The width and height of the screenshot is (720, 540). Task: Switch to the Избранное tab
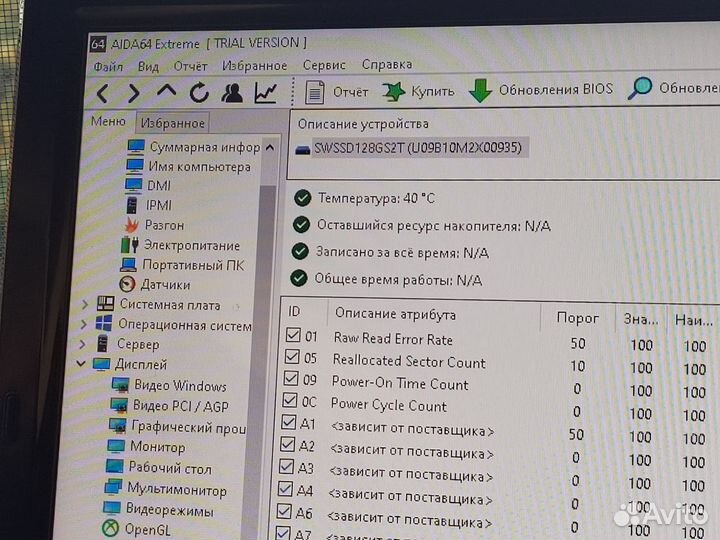click(x=172, y=123)
